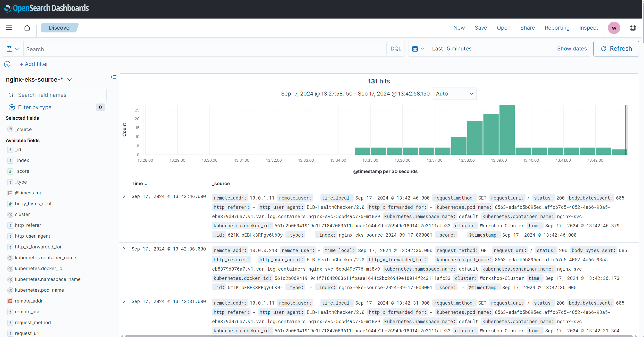This screenshot has width=644, height=337.
Task: Click the _source field type icon
Action: pyautogui.click(x=10, y=129)
